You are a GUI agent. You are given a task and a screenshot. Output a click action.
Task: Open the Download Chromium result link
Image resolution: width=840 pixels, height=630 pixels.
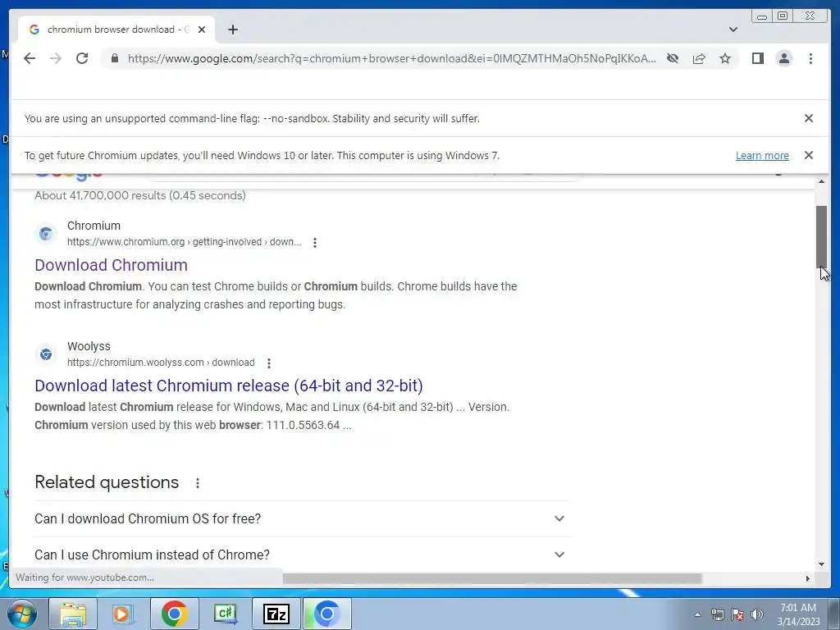point(111,265)
